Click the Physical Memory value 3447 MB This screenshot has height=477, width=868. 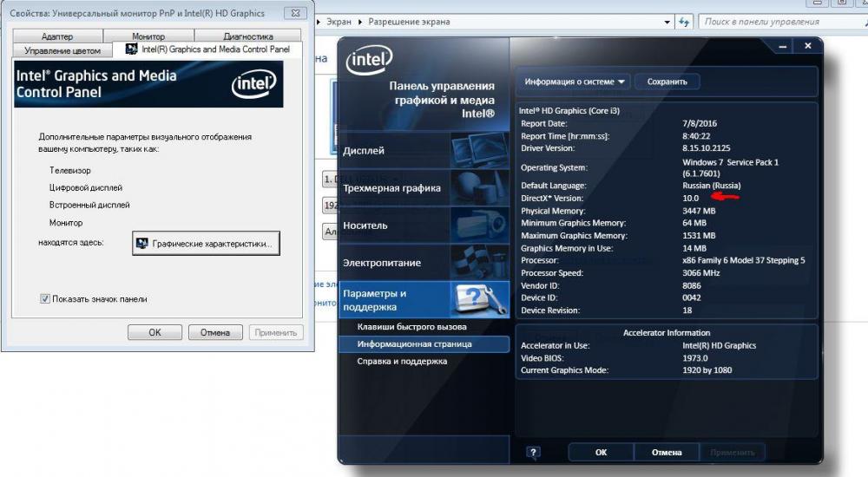pyautogui.click(x=699, y=211)
